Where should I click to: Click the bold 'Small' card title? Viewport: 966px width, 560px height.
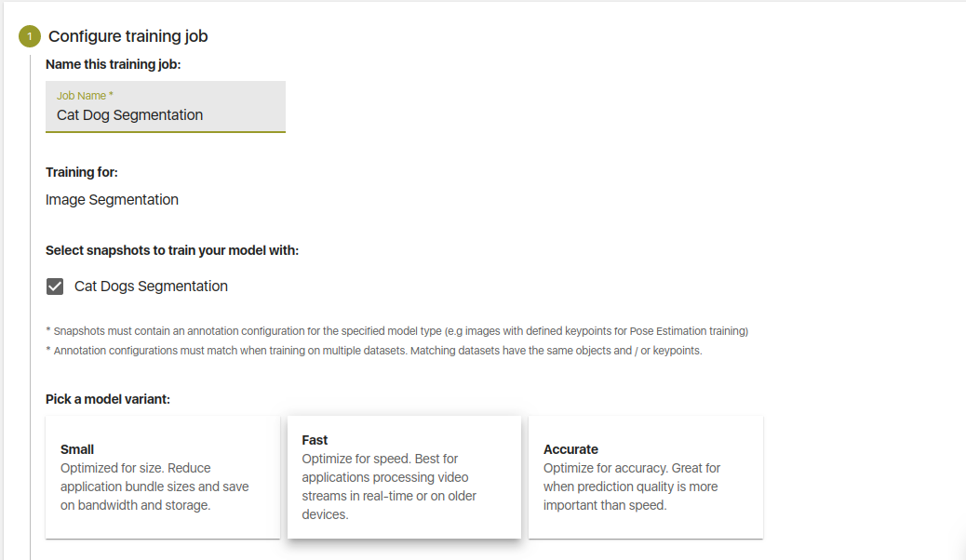click(x=77, y=449)
